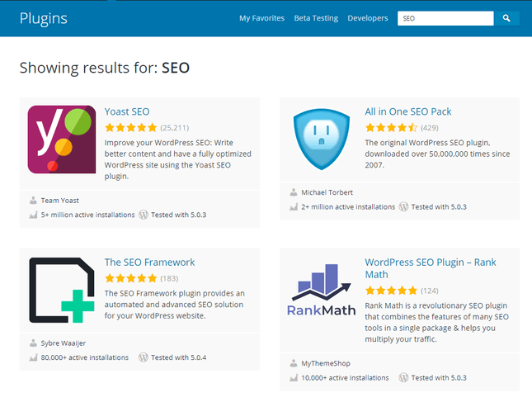Click the author icon beside Michael Torbert

tap(294, 192)
